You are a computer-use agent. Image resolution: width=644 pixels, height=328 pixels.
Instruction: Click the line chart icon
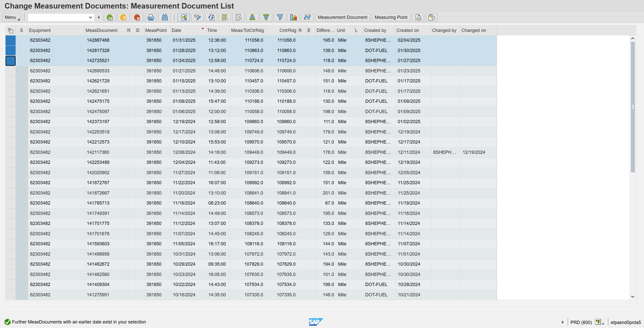[x=307, y=17]
